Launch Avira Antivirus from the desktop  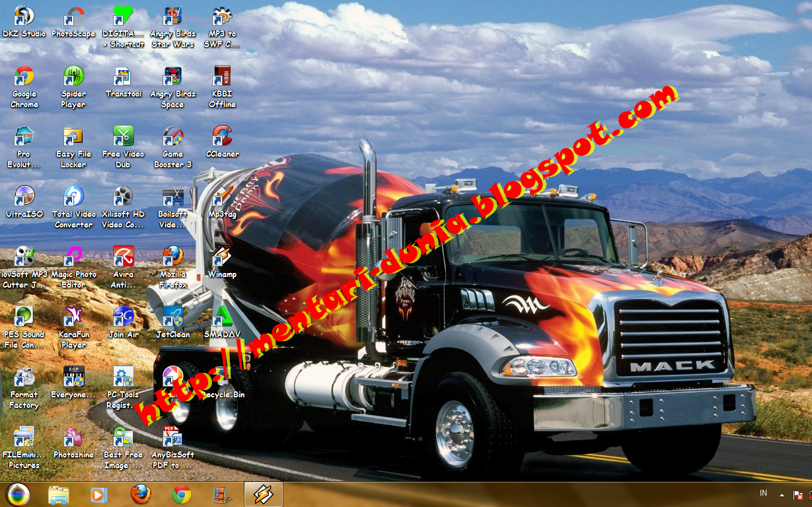[123, 267]
